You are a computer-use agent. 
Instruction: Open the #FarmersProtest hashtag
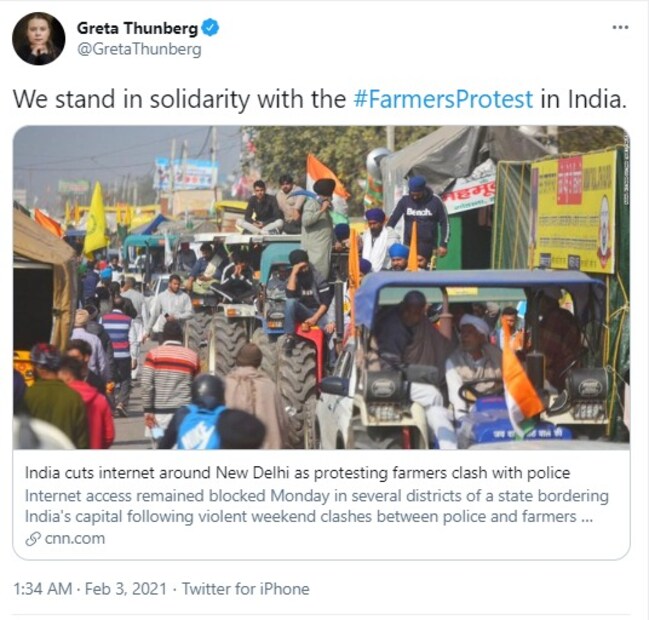(x=443, y=100)
